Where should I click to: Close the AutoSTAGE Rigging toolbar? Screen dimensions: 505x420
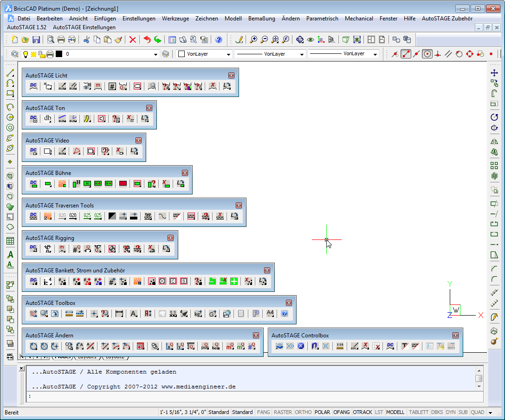pos(170,238)
